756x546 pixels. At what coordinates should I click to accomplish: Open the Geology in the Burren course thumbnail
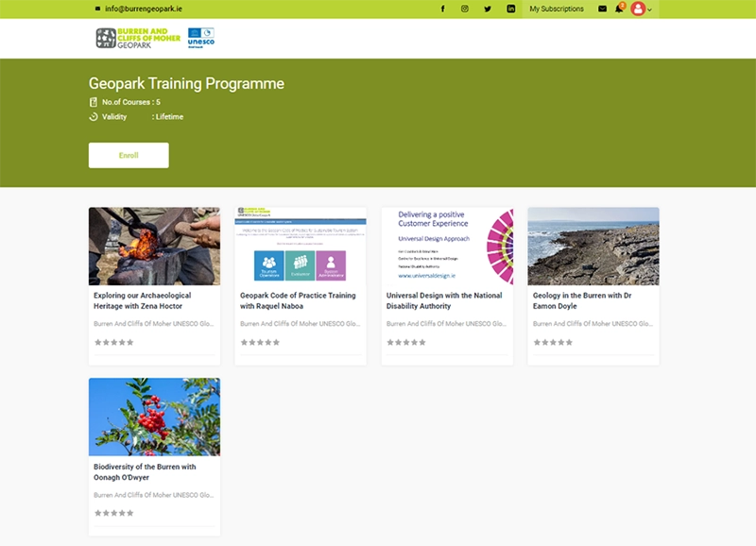point(593,247)
